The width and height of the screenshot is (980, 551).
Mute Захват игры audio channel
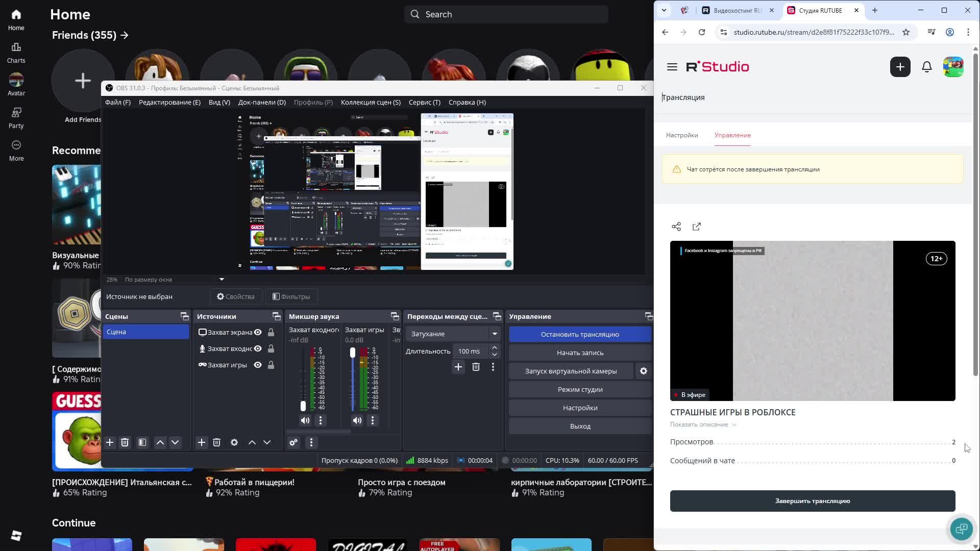click(357, 420)
